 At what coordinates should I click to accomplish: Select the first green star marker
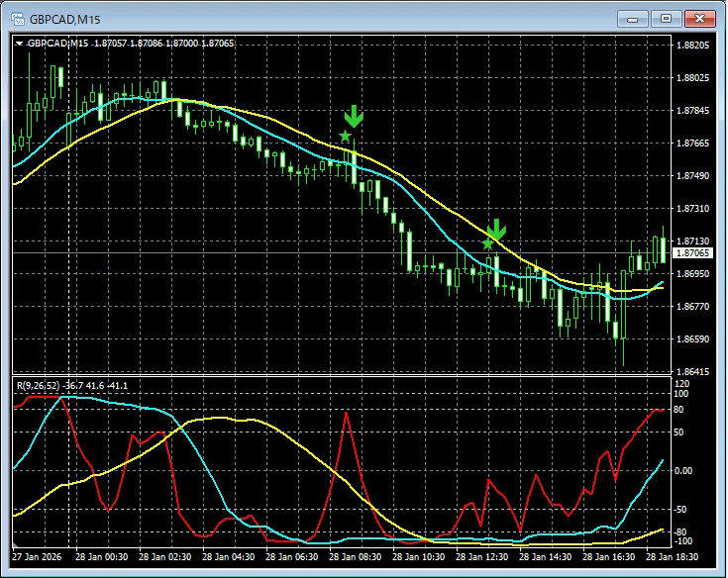coord(345,136)
